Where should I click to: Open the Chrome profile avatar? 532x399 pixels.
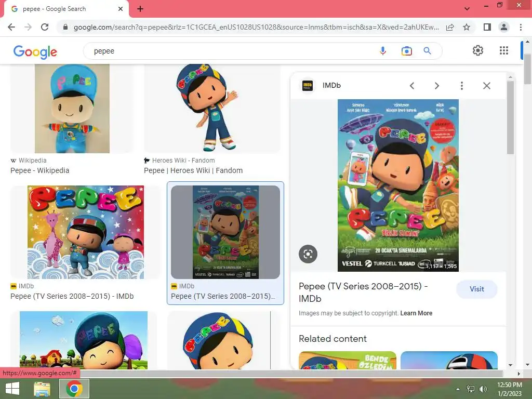coord(504,27)
